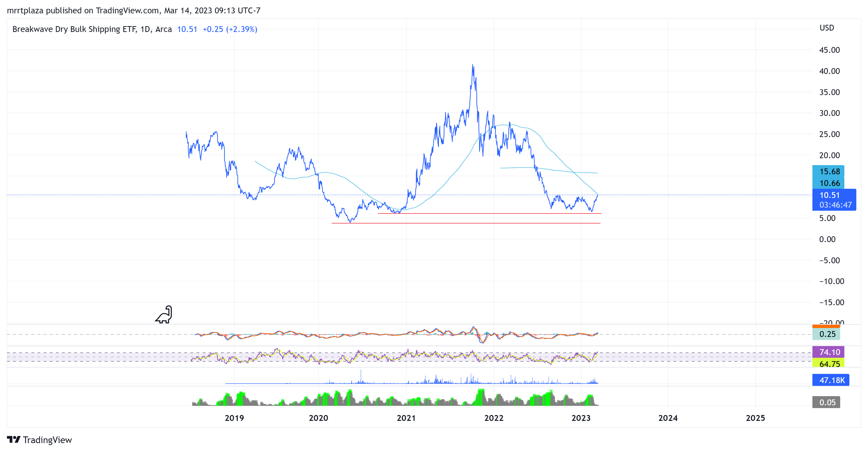Click the teal 0.25 MACD value tag

(827, 334)
